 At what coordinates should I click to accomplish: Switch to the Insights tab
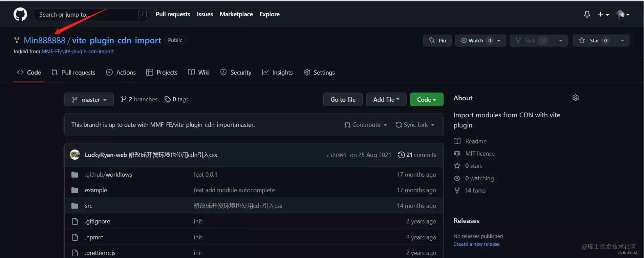pos(277,72)
